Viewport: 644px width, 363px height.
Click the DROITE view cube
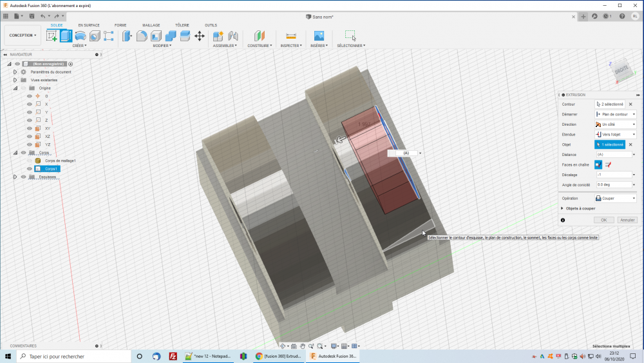(621, 70)
